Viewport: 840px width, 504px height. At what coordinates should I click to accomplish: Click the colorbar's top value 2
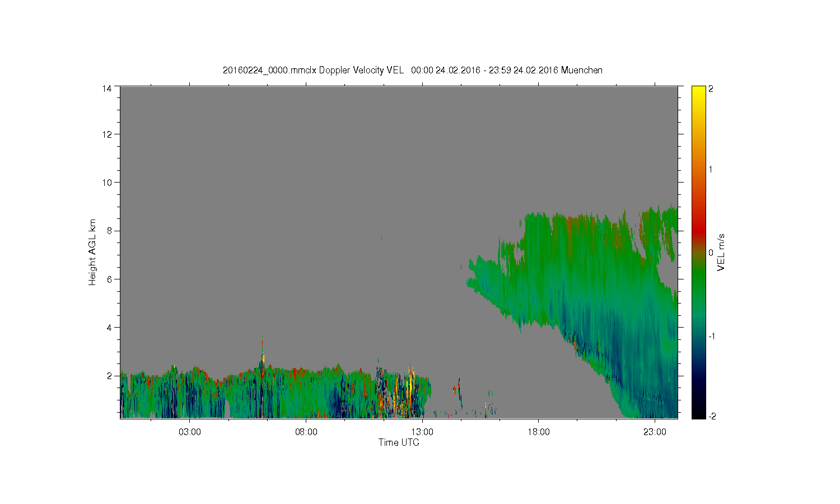point(711,88)
